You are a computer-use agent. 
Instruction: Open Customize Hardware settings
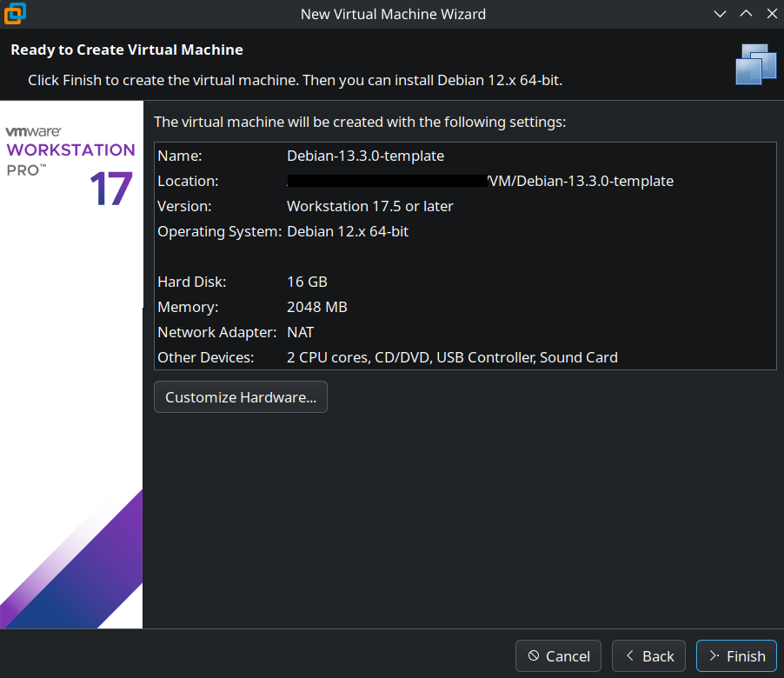pos(241,397)
